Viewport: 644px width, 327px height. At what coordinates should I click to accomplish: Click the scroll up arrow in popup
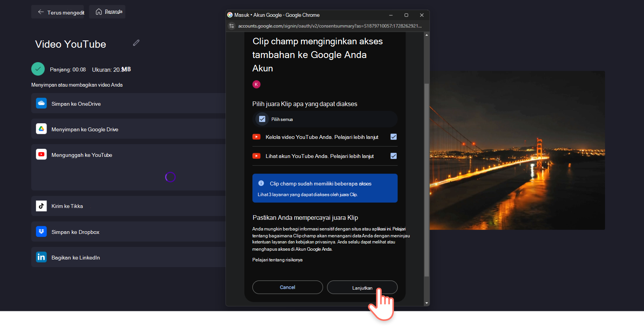click(x=427, y=35)
